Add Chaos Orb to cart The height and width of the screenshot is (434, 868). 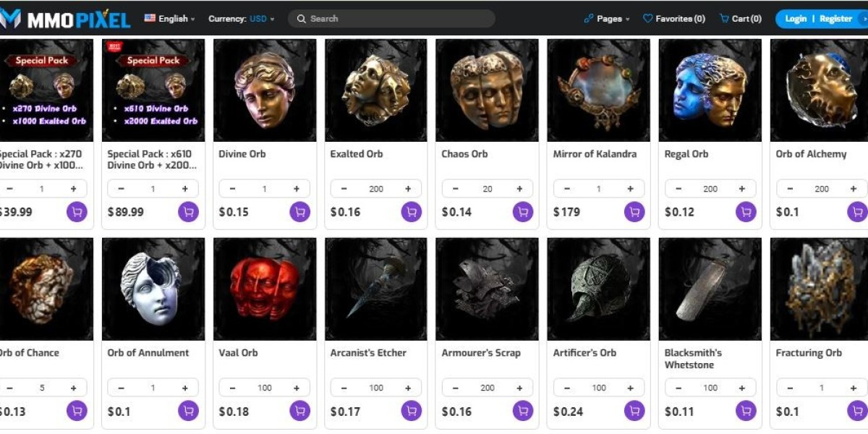[522, 212]
